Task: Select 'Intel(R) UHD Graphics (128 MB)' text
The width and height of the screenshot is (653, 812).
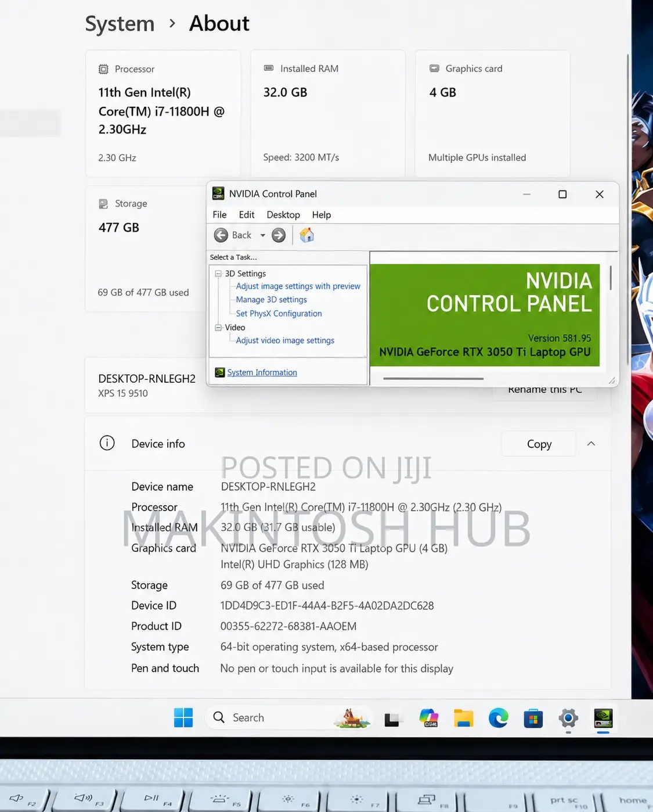Action: 294,564
